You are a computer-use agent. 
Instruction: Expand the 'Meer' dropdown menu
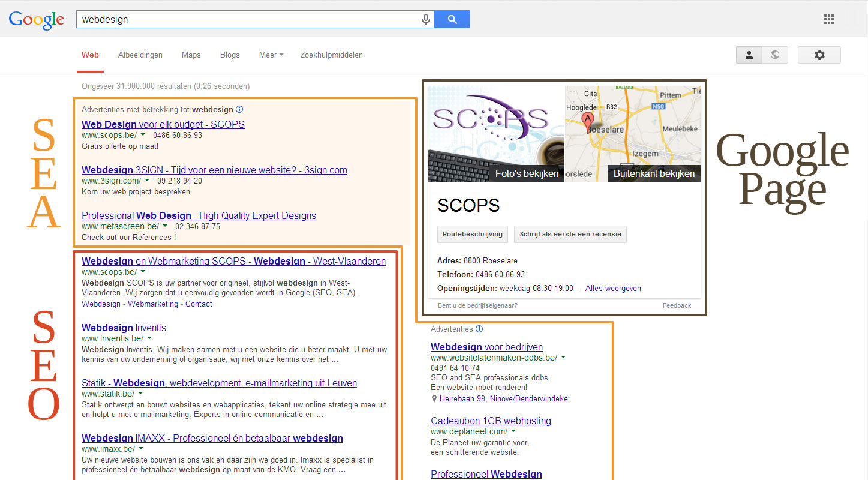(x=271, y=55)
